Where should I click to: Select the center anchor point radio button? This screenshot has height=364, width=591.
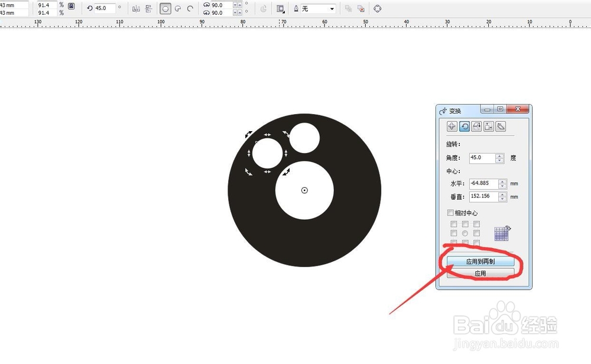pos(465,232)
